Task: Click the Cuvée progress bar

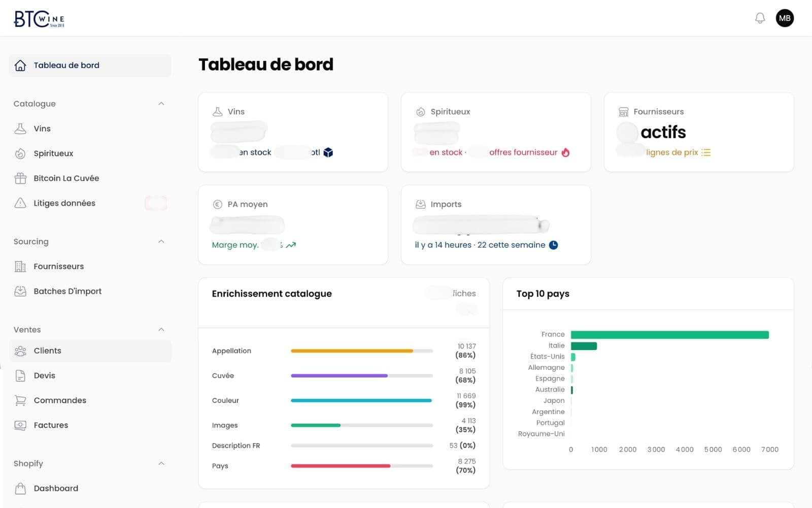Action: tap(362, 376)
